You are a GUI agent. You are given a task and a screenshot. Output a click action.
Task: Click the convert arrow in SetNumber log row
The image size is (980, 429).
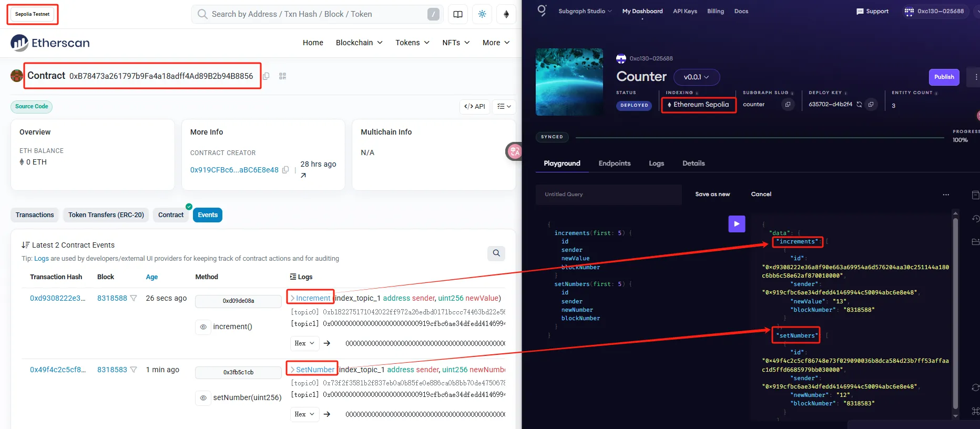[327, 414]
